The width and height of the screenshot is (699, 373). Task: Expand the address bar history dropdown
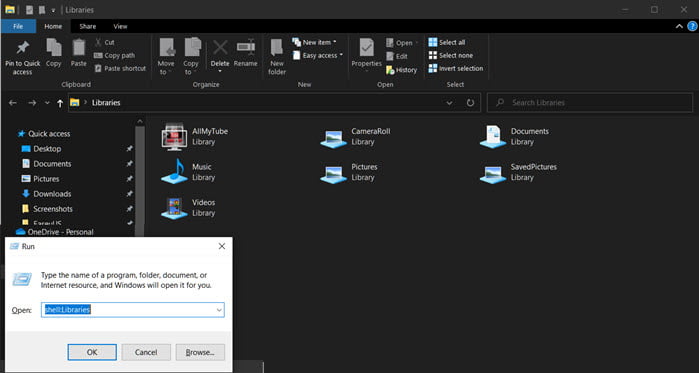[449, 102]
